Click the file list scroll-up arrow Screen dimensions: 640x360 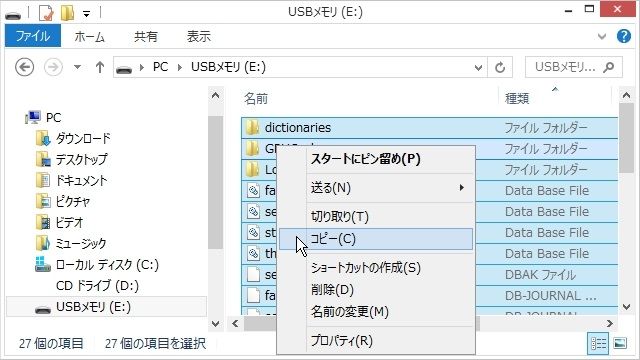coord(627,96)
